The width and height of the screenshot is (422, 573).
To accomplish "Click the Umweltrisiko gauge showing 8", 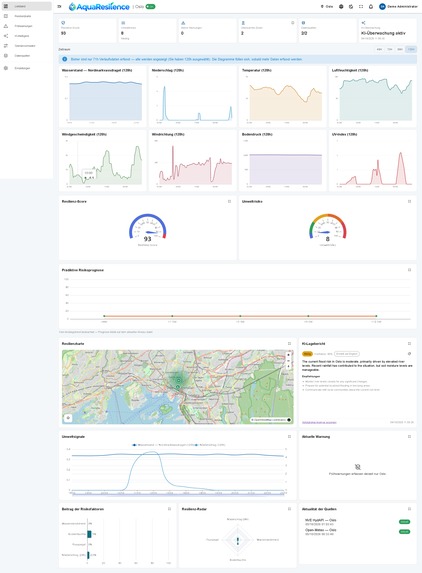I will coord(328,228).
